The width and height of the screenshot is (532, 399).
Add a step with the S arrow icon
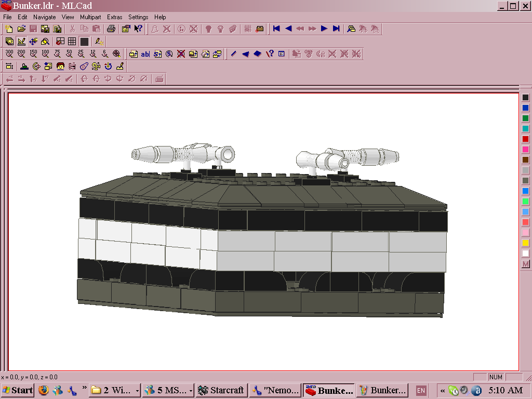click(157, 54)
